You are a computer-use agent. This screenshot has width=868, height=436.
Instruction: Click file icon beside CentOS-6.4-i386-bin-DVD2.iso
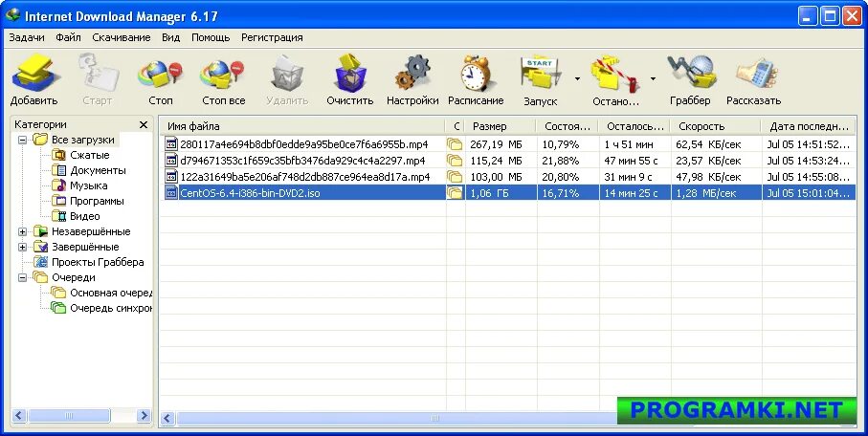pos(171,193)
